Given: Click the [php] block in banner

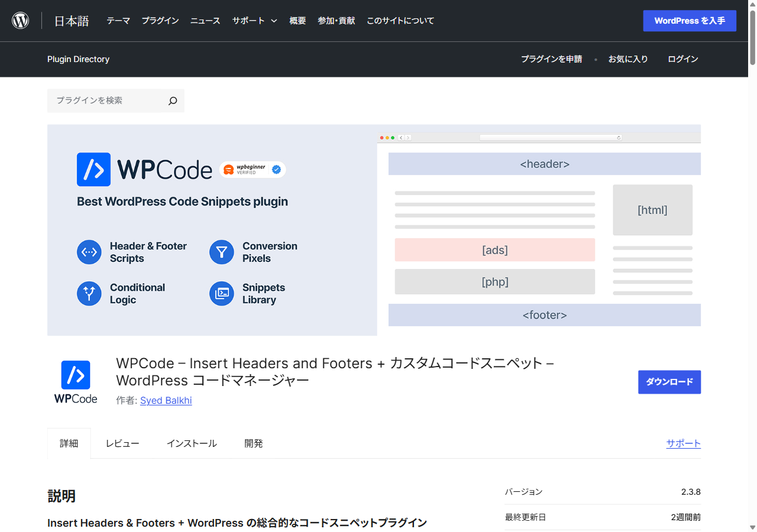Looking at the screenshot, I should pyautogui.click(x=495, y=282).
